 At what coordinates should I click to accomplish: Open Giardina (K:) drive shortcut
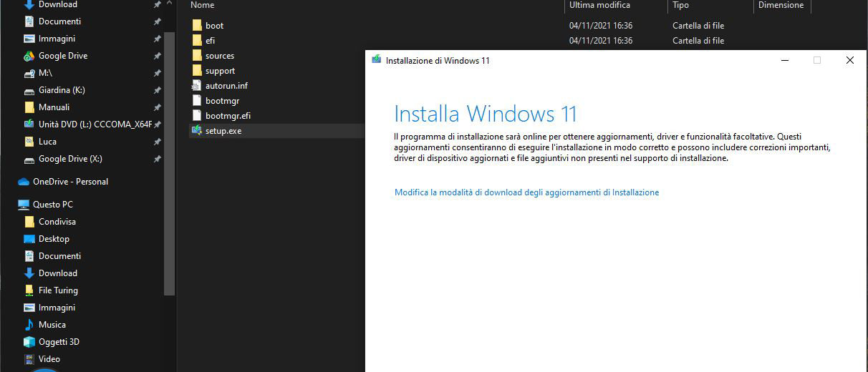click(x=62, y=90)
